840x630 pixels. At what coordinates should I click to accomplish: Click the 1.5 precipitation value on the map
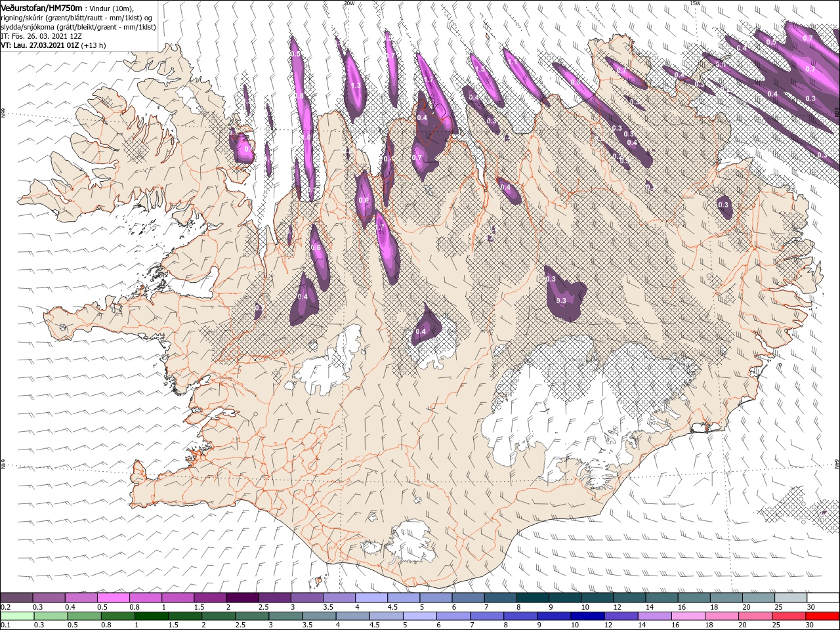479,69
